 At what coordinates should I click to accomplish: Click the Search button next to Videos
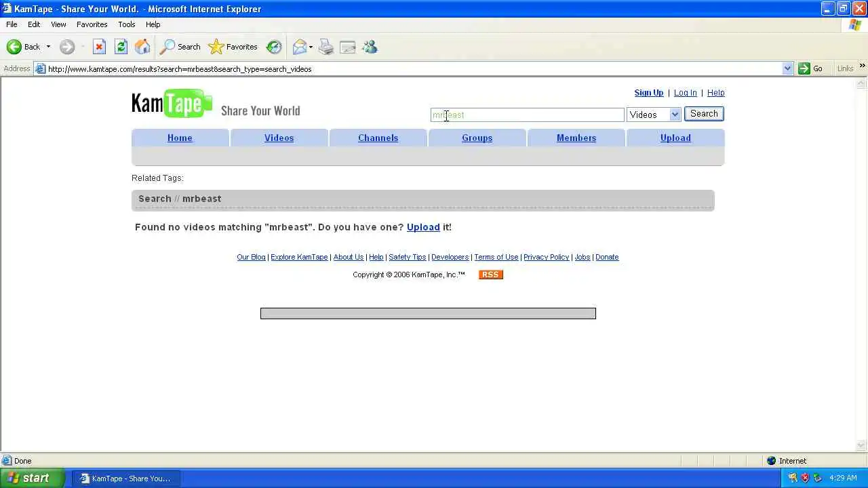[x=704, y=114]
